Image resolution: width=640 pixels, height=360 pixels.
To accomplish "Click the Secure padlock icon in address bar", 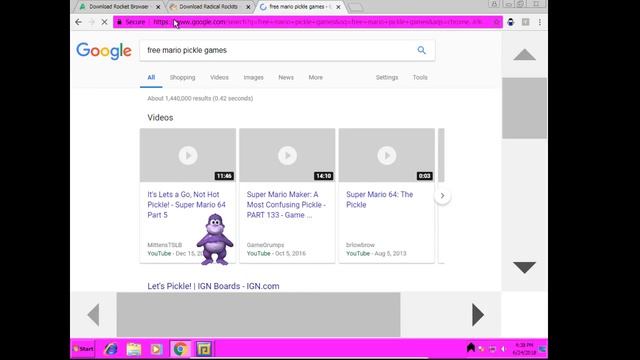I will (x=119, y=22).
